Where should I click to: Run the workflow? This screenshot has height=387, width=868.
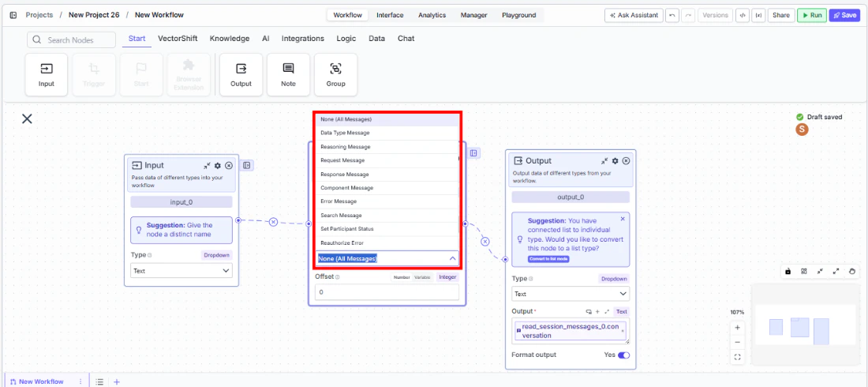coord(812,15)
